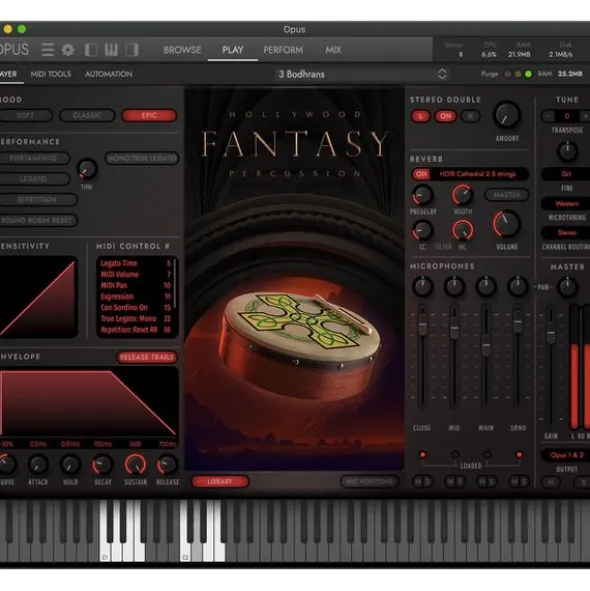590x591 pixels.
Task: Move the Close microphone fader
Action: click(423, 324)
